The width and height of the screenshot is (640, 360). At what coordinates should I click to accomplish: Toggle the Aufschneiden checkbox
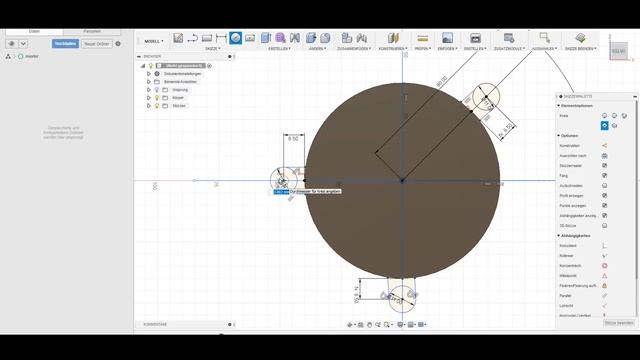pyautogui.click(x=604, y=186)
